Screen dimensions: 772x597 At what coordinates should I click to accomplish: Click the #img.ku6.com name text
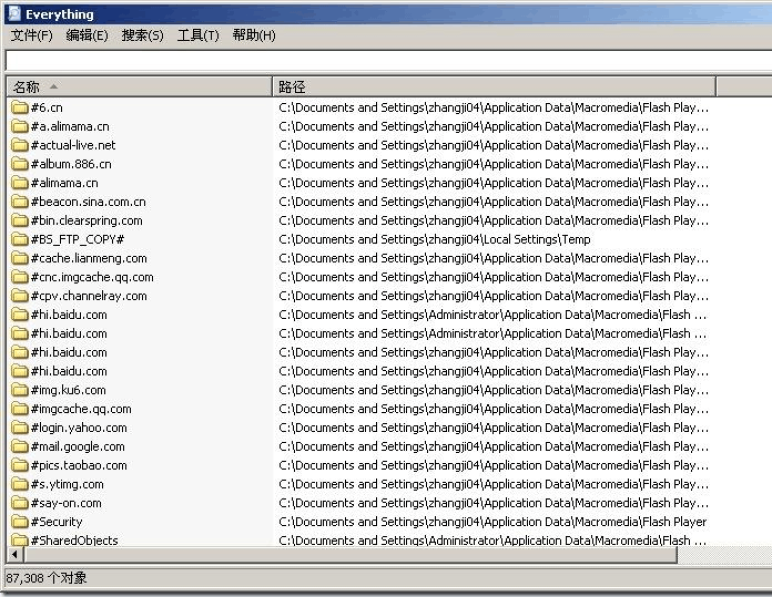(x=68, y=390)
